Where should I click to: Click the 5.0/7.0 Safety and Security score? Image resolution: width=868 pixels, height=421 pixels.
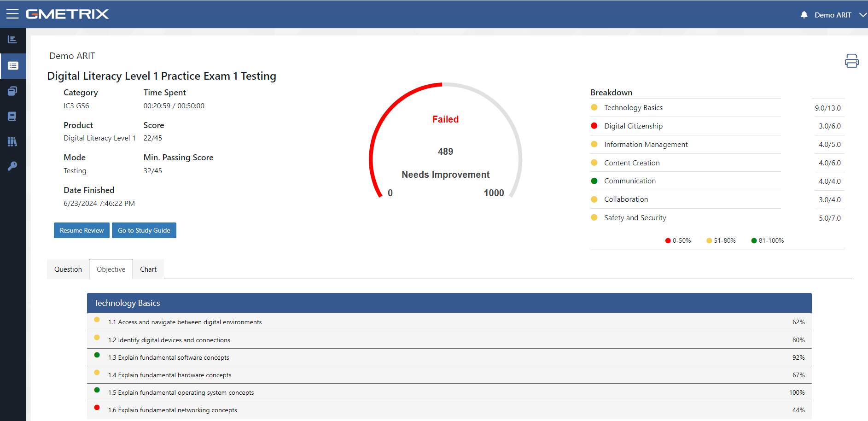pyautogui.click(x=829, y=218)
